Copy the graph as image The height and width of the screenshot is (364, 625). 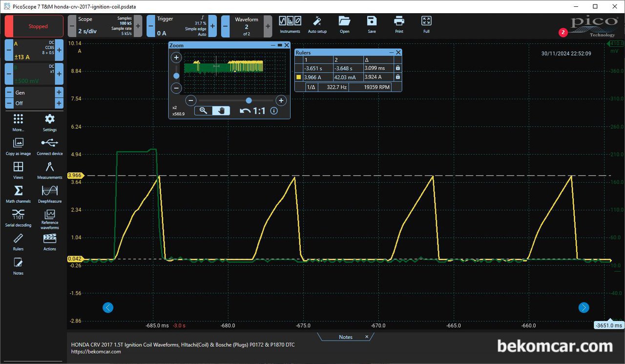click(x=18, y=146)
